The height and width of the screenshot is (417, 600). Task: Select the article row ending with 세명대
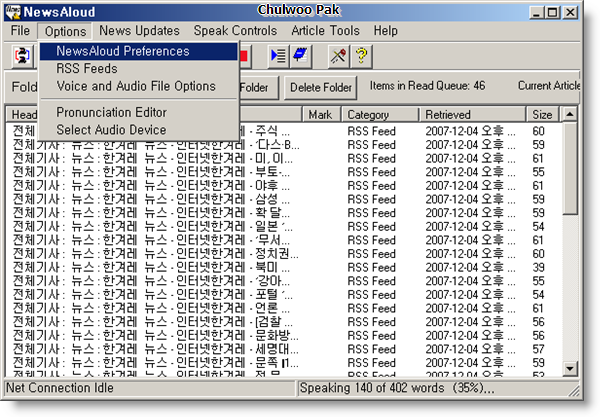point(283,349)
